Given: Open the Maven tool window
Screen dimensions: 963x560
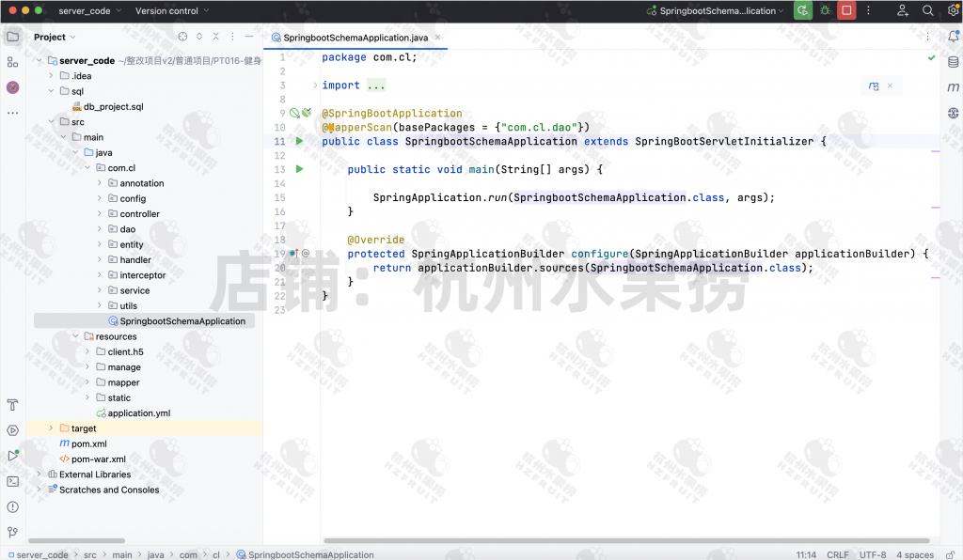Looking at the screenshot, I should point(953,87).
